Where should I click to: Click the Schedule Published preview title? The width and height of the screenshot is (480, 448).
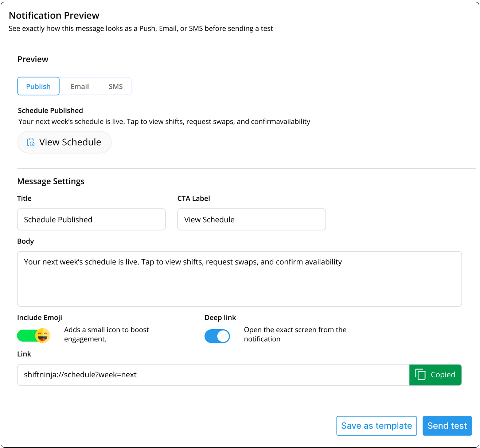[50, 110]
